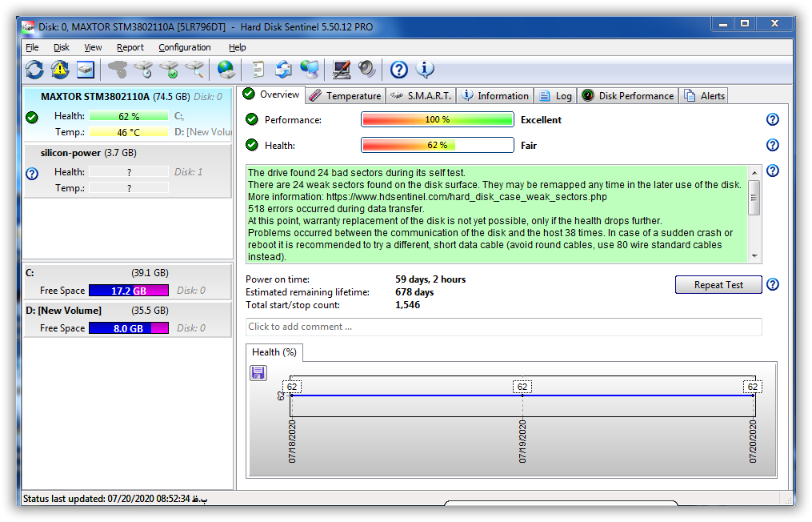Click the Refresh disk status toolbar icon
Image resolution: width=812 pixels, height=522 pixels.
(x=34, y=70)
